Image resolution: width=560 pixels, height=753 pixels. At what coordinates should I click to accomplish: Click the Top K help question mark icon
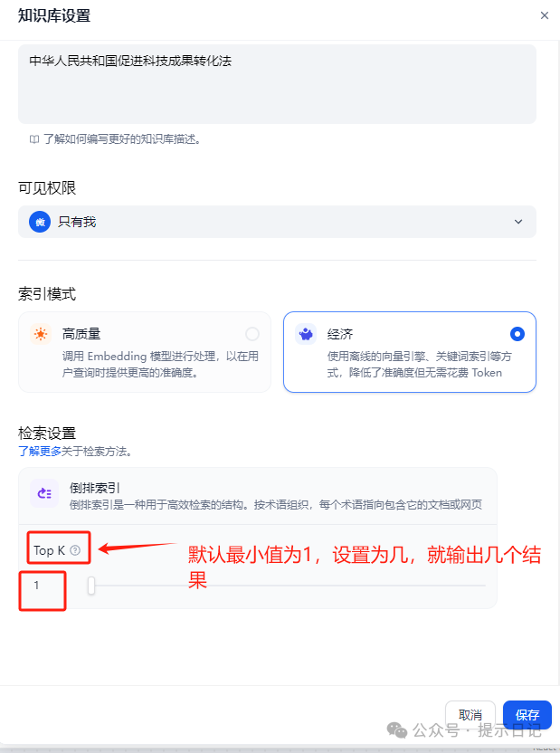[x=75, y=550]
